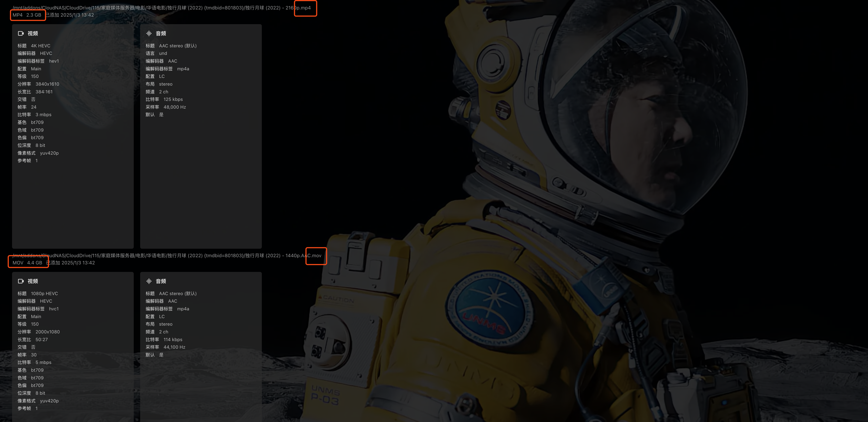Image resolution: width=868 pixels, height=422 pixels.
Task: Click the audio waveform icon in the MP4 file's 音频 card
Action: click(149, 33)
